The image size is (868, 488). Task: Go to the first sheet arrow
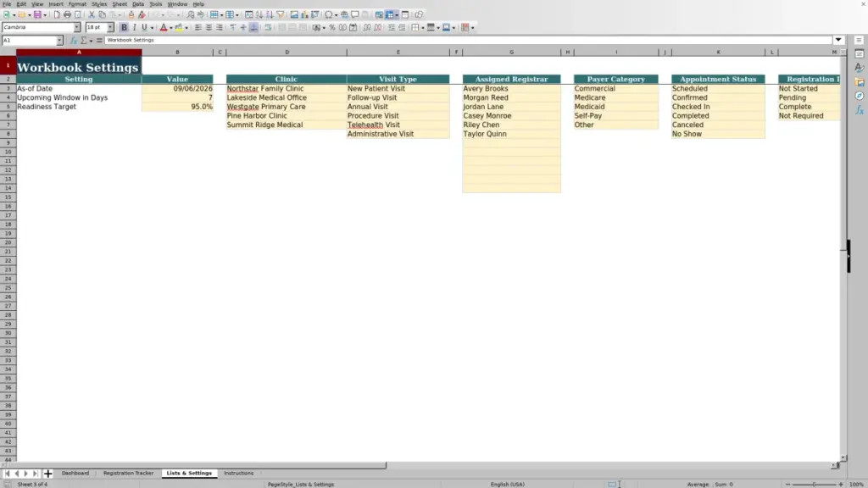7,474
